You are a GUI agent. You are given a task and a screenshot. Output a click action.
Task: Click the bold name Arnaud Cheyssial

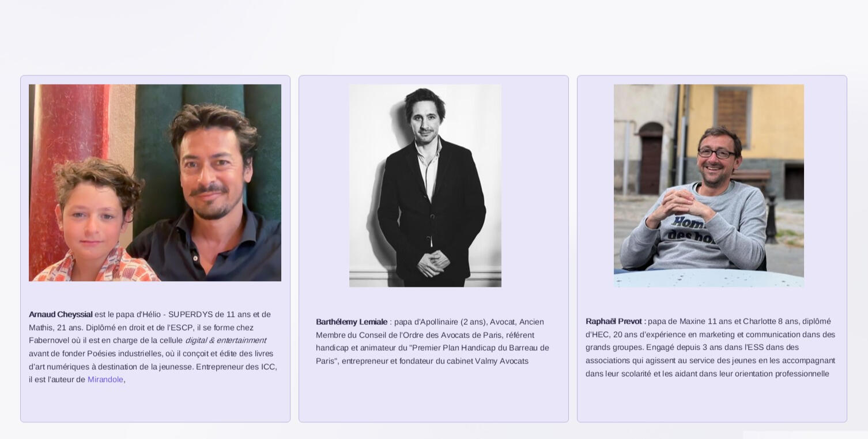(x=61, y=315)
